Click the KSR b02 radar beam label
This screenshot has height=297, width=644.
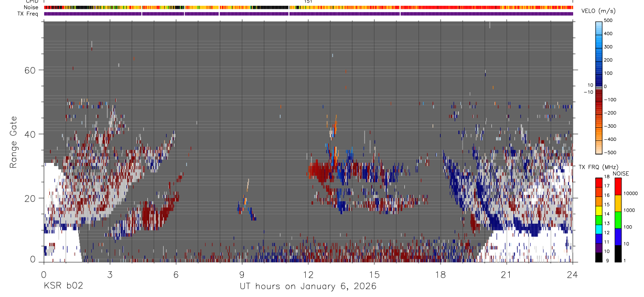[63, 286]
